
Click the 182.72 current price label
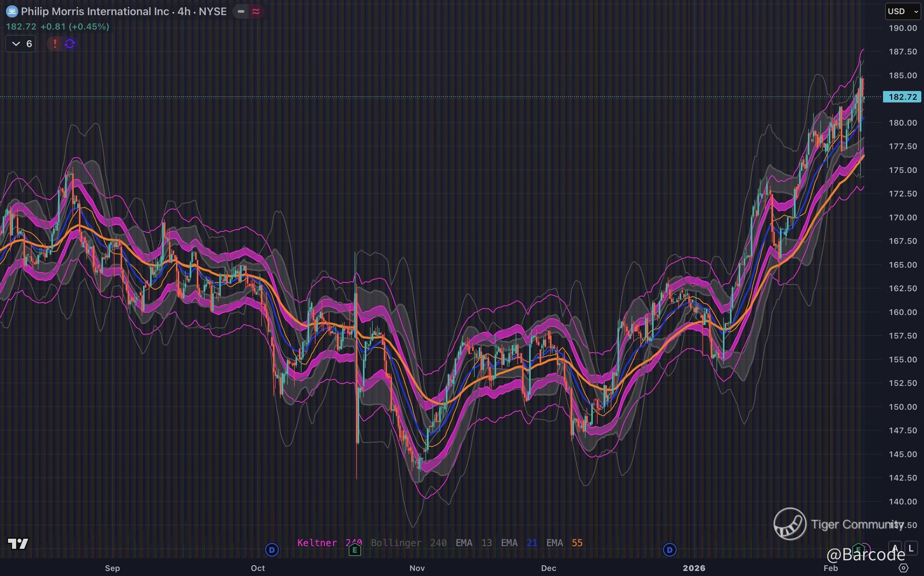click(902, 97)
